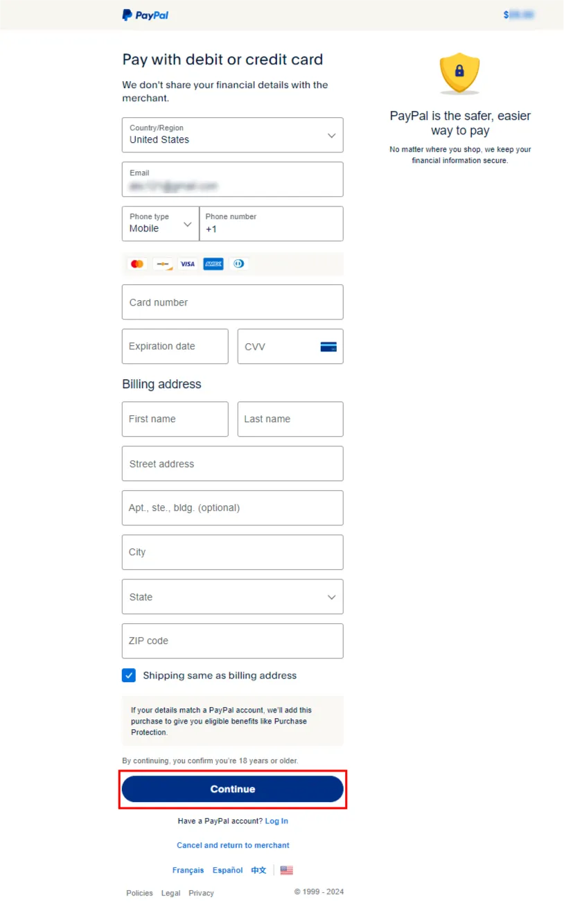This screenshot has width=564, height=924.
Task: Click the US flag language icon
Action: click(x=287, y=871)
